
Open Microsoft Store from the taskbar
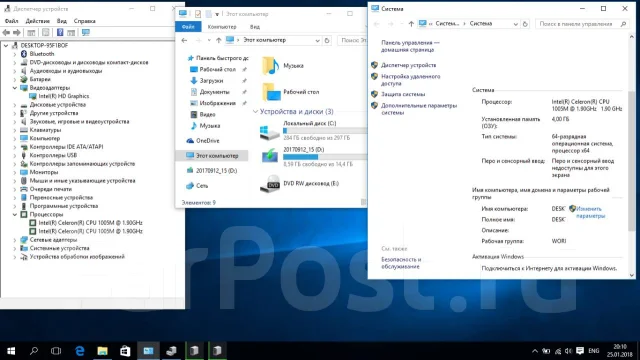(x=125, y=351)
